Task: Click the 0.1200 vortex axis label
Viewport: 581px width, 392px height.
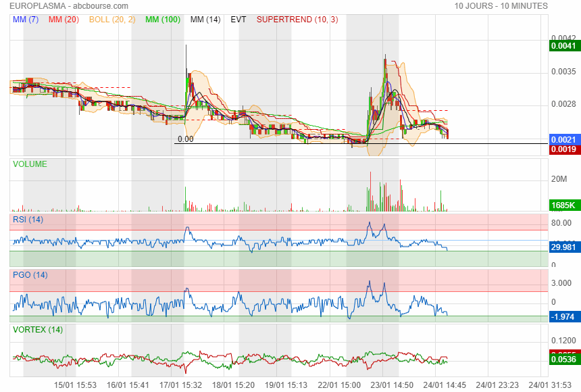Action: click(563, 341)
